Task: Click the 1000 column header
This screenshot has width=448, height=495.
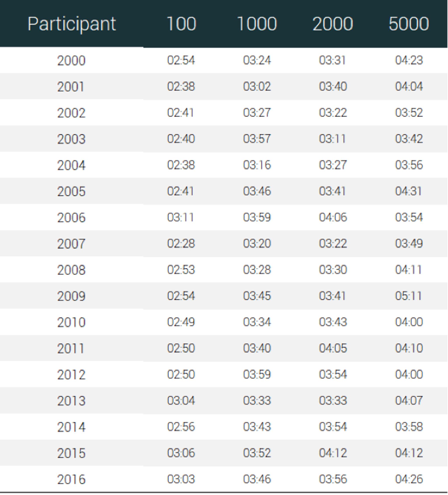Action: tap(257, 24)
